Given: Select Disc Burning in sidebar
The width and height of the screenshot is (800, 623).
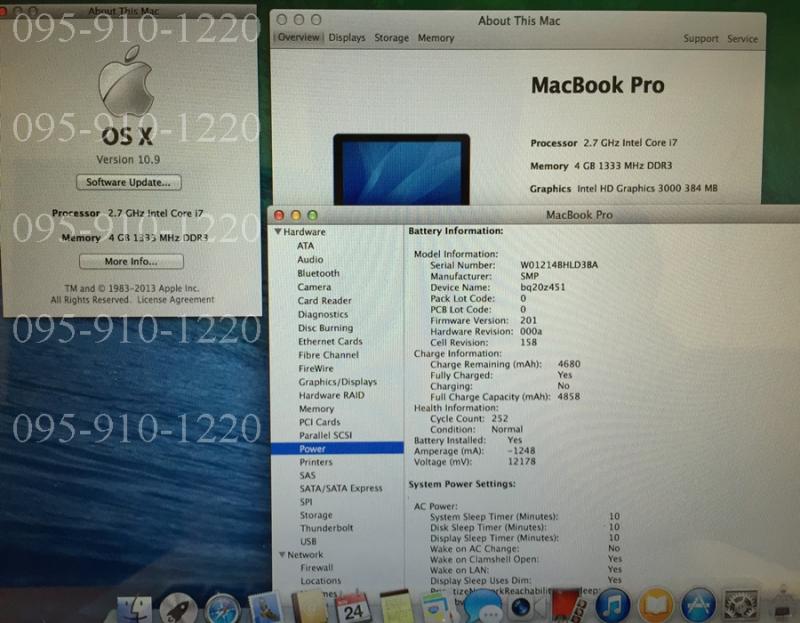Looking at the screenshot, I should (326, 328).
